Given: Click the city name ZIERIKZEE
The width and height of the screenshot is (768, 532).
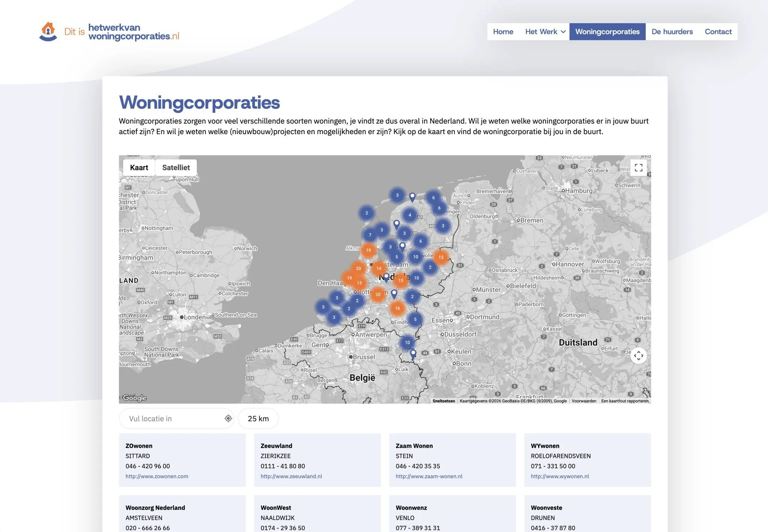Looking at the screenshot, I should [x=276, y=456].
